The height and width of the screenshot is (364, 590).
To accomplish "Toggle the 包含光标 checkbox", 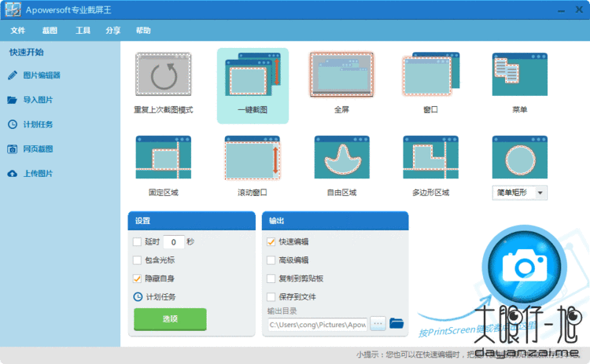I will pyautogui.click(x=137, y=260).
